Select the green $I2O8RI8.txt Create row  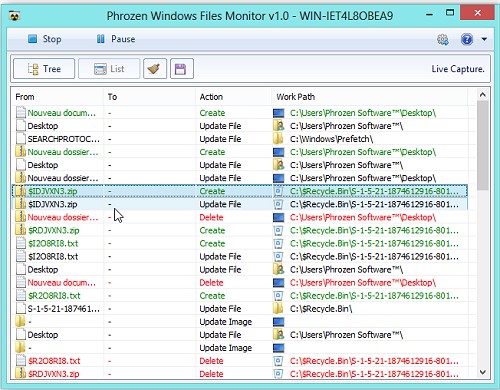pos(239,243)
